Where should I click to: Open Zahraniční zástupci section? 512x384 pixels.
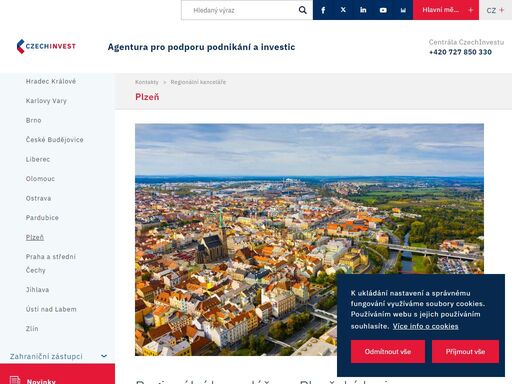tap(46, 356)
